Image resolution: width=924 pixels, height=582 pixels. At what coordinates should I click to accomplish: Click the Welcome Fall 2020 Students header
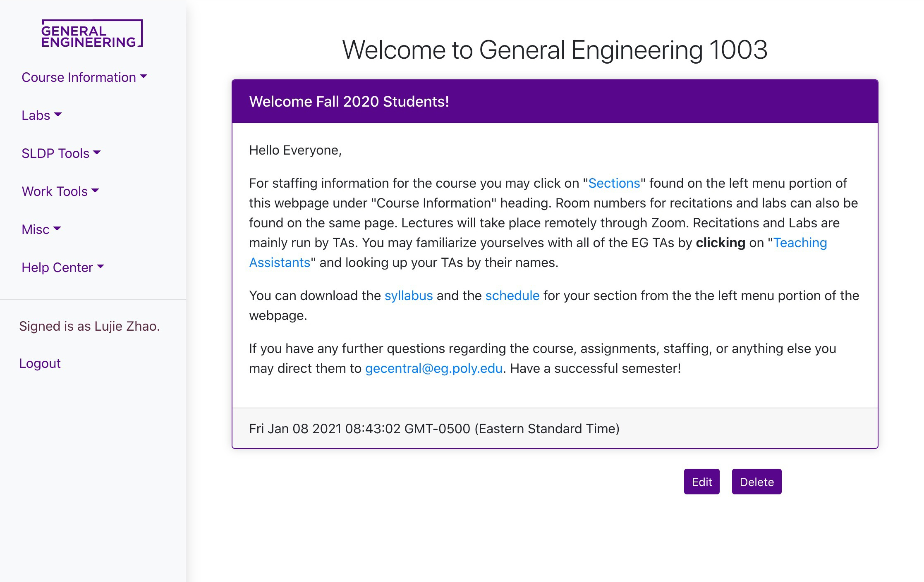click(349, 102)
